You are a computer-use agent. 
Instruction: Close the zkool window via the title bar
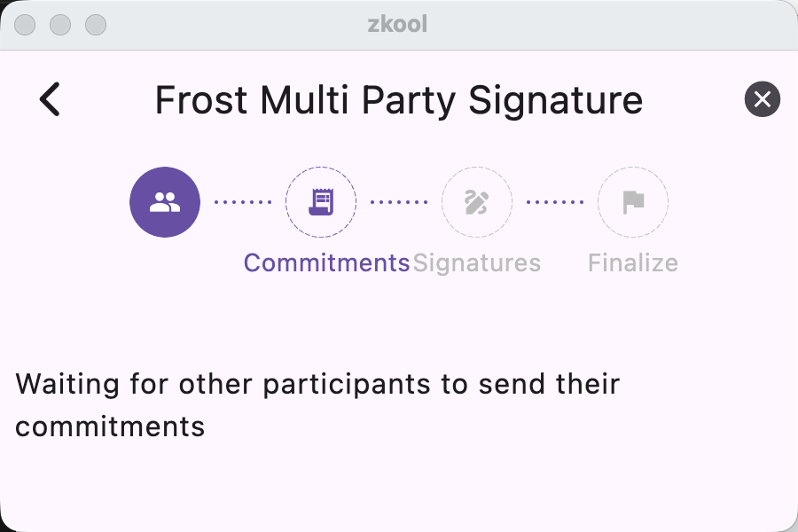(x=25, y=25)
